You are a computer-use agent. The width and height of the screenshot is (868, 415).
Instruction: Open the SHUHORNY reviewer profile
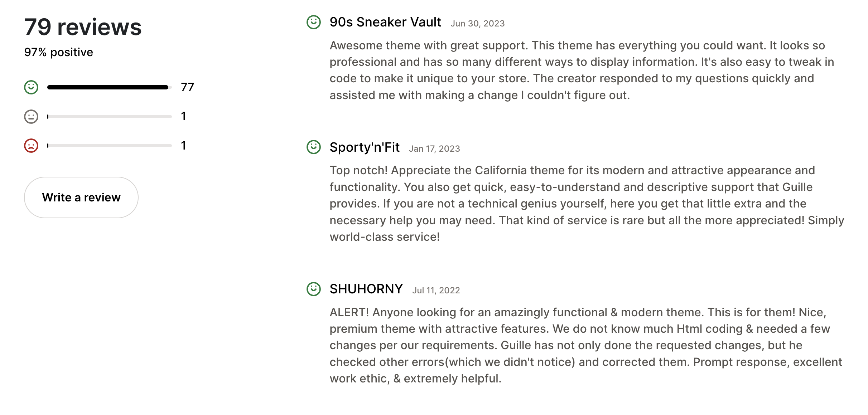click(366, 289)
